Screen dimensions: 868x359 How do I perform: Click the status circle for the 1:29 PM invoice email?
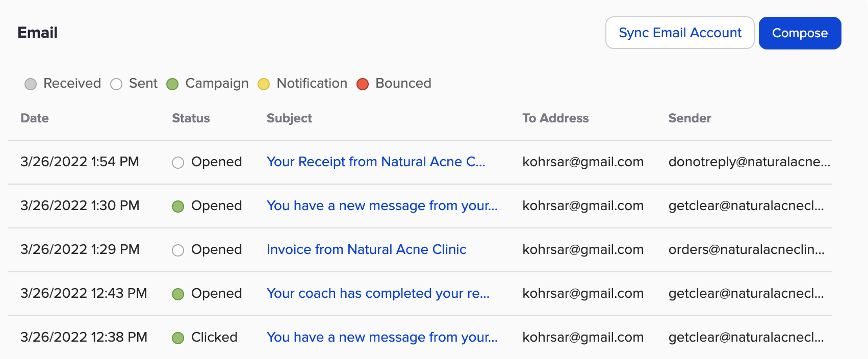point(178,250)
